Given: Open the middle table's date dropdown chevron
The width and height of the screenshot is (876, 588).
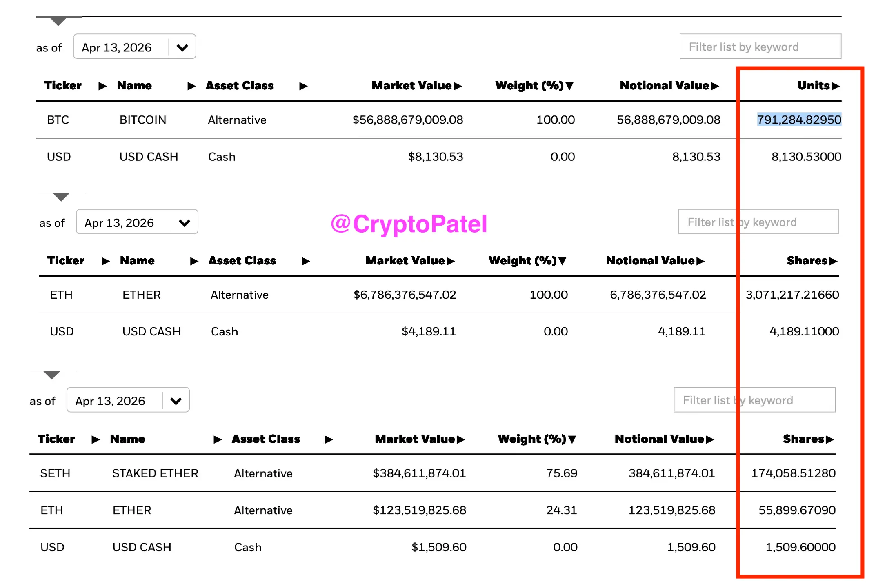Looking at the screenshot, I should pos(185,223).
